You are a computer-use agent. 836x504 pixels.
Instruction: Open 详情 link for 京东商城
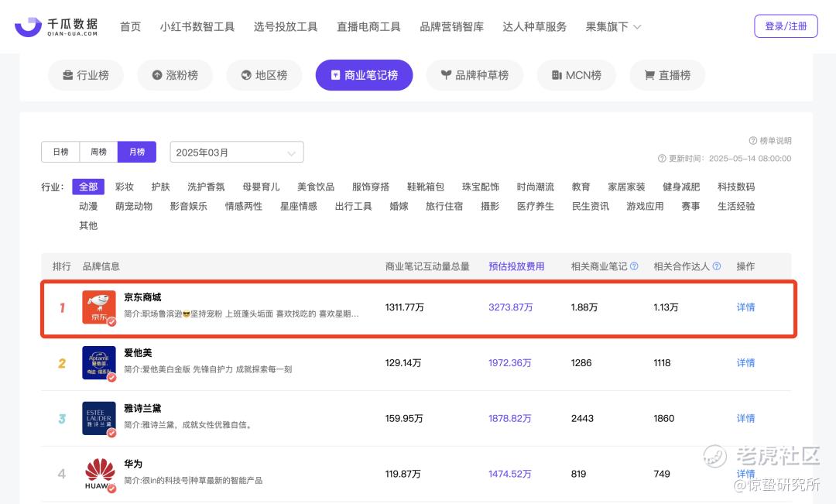click(x=745, y=307)
